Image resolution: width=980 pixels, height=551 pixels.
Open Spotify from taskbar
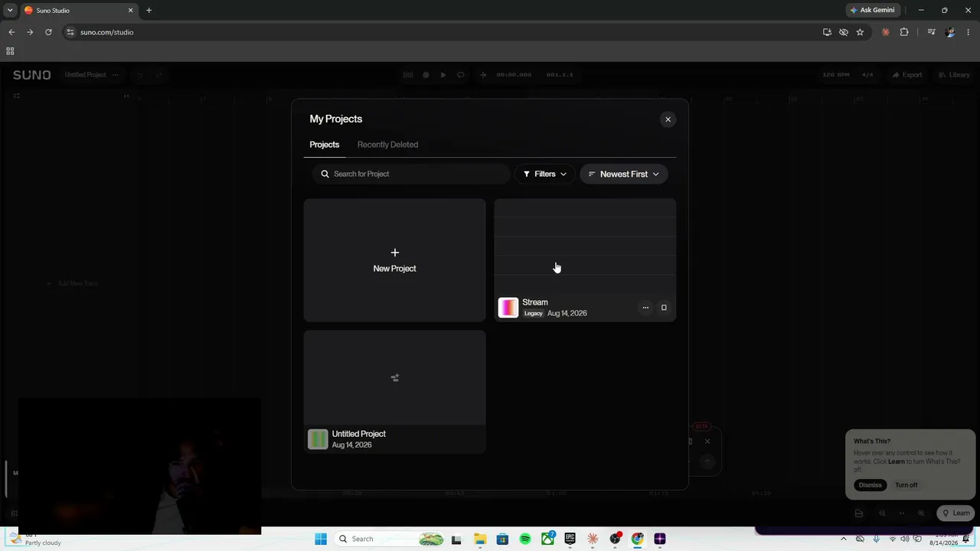(525, 539)
